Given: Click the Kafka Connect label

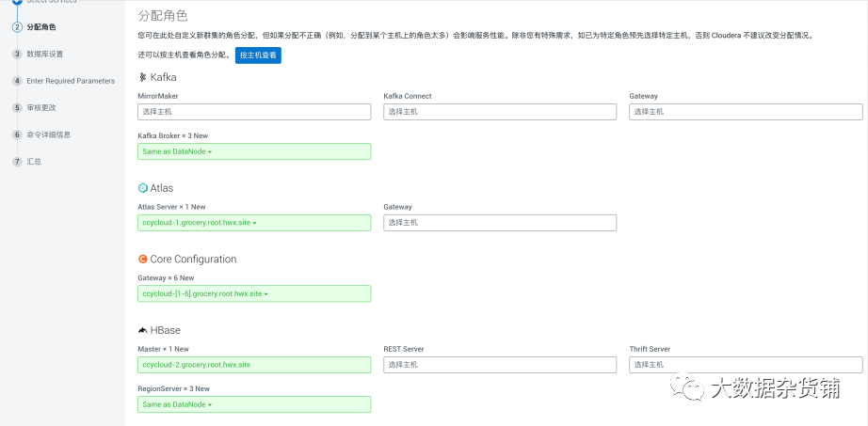Looking at the screenshot, I should point(408,96).
